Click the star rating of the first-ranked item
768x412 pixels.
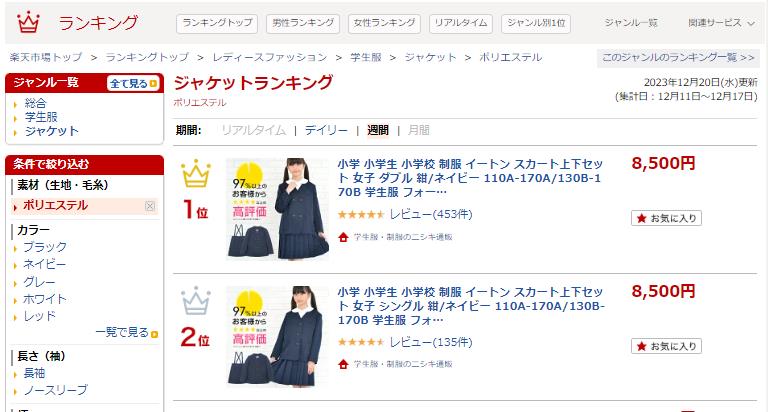point(361,215)
